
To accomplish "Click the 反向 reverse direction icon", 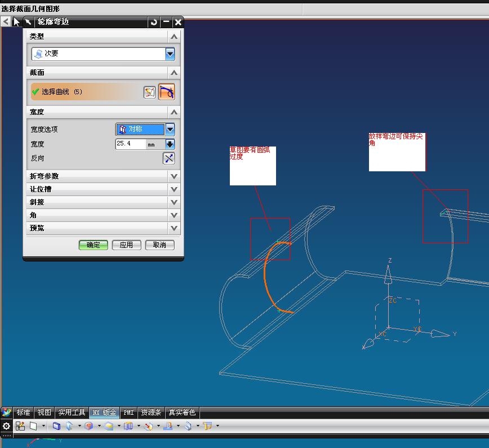I will pyautogui.click(x=168, y=158).
